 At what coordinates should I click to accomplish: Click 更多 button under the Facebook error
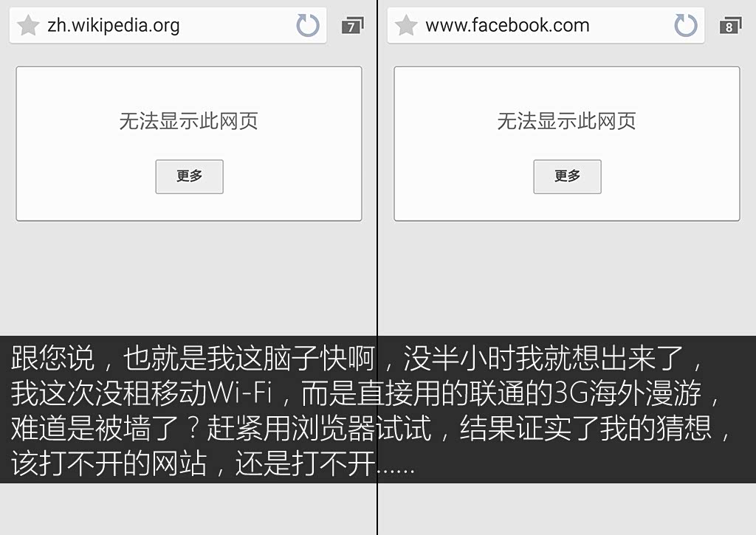(x=568, y=176)
